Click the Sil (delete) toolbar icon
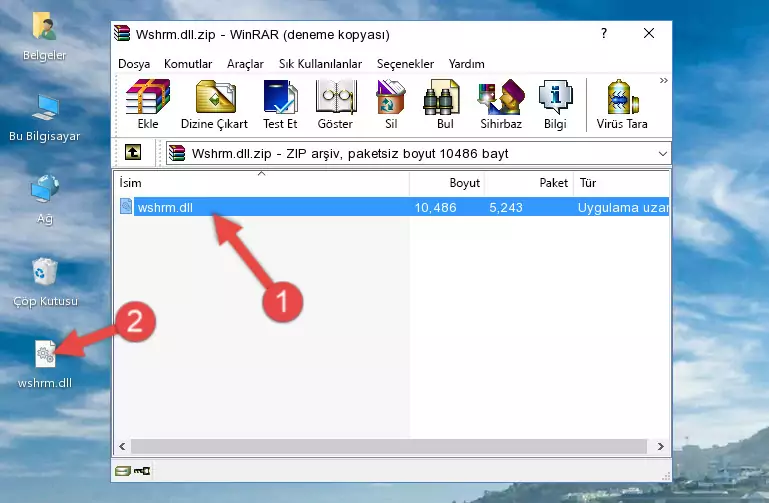 [391, 104]
